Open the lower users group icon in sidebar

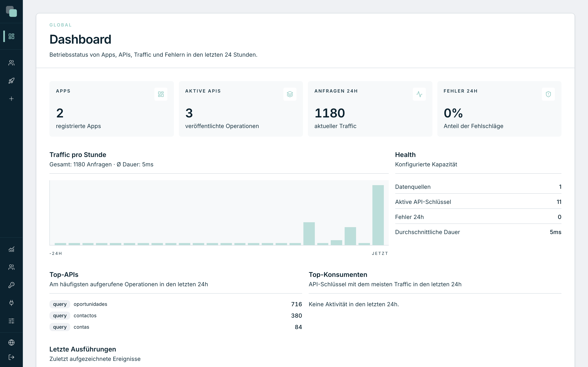click(11, 267)
